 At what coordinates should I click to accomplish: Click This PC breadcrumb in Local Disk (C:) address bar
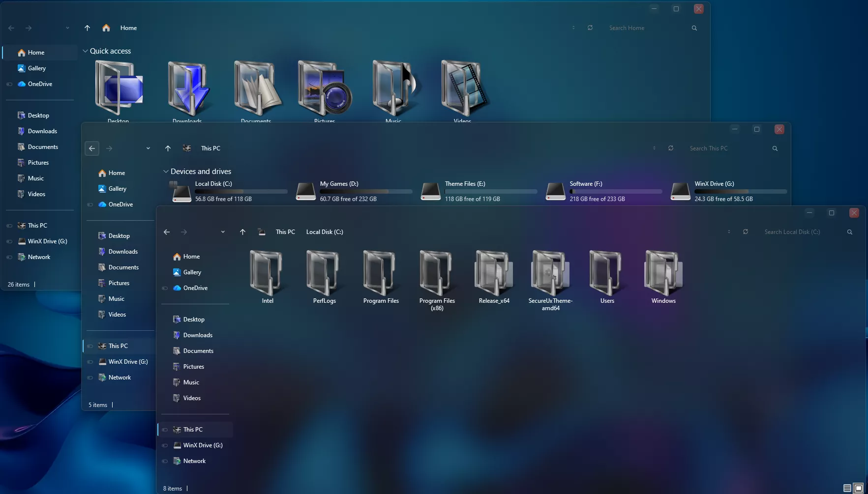[285, 232]
